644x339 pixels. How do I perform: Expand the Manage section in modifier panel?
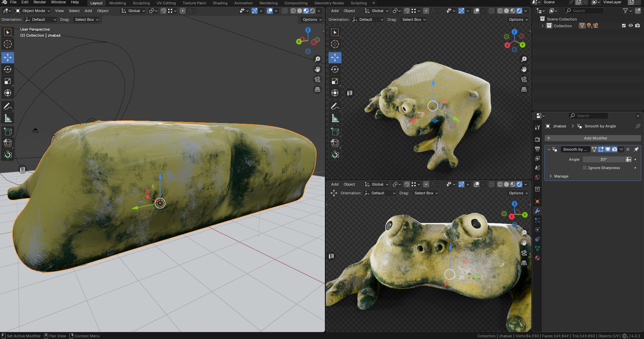tap(561, 176)
